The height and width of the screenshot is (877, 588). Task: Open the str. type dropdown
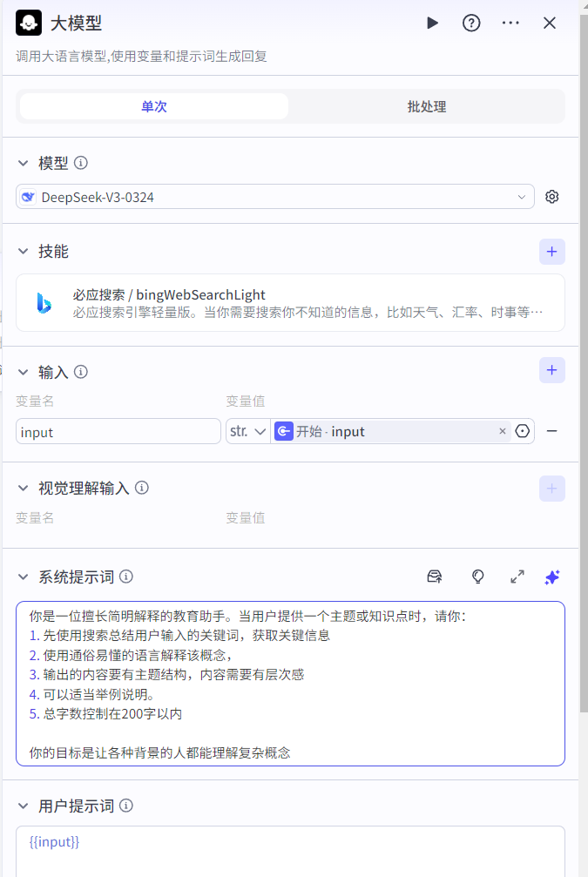point(248,431)
